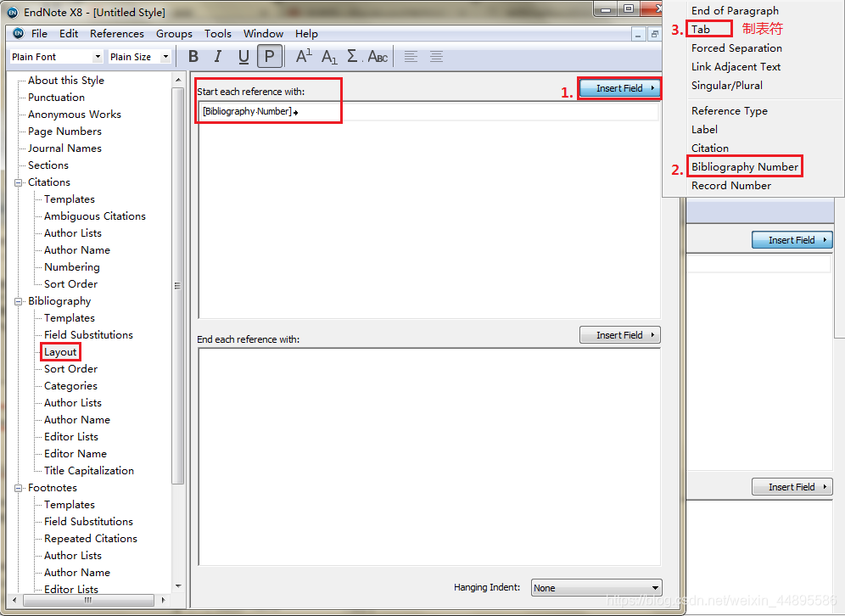This screenshot has height=616, width=845.
Task: Select Title Capitalization in tree
Action: point(89,471)
